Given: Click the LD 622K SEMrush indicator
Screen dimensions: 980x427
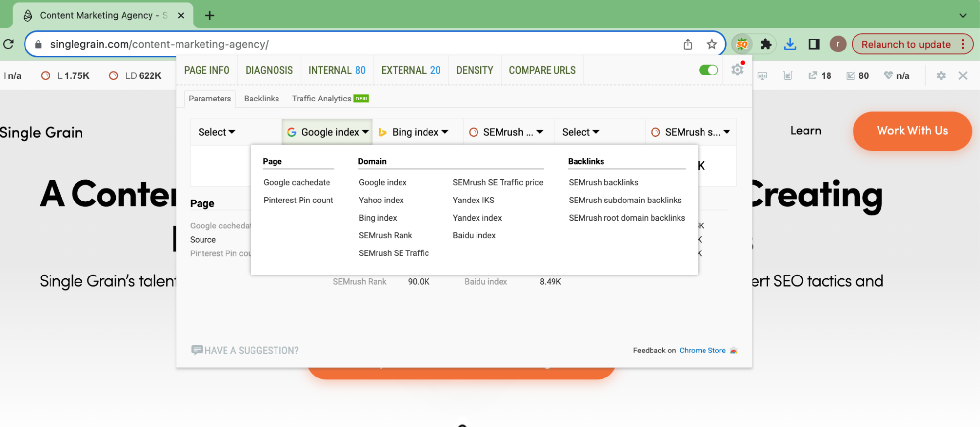Looking at the screenshot, I should tap(135, 75).
